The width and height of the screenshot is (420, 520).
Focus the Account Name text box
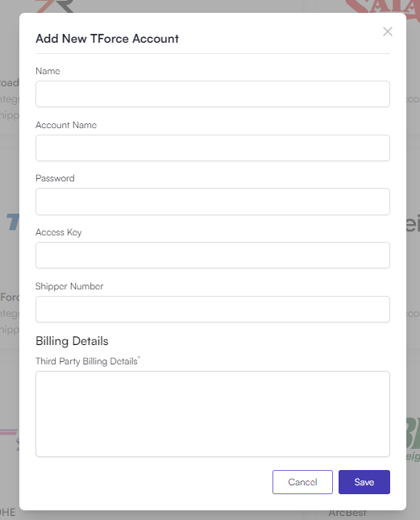213,148
